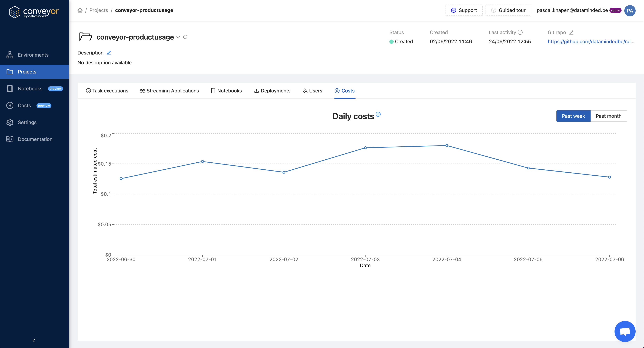Screen dimensions: 644x348
Task: Click the PA user avatar
Action: pyautogui.click(x=629, y=11)
